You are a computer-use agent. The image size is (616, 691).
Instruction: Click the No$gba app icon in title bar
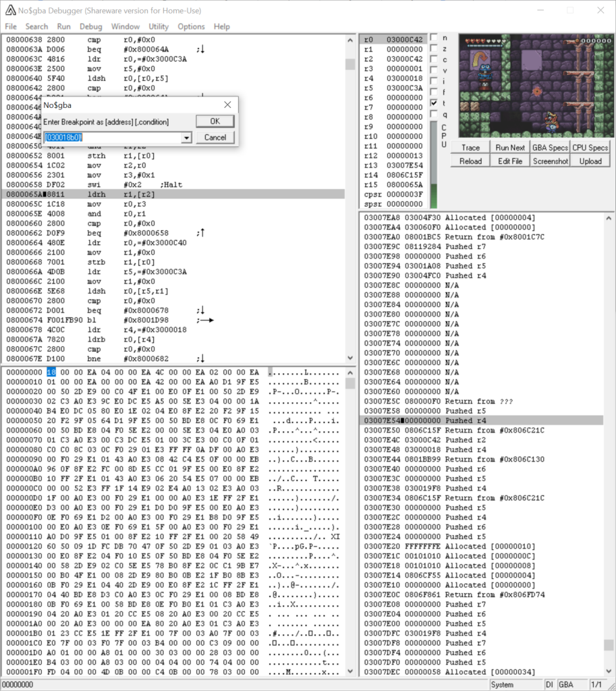point(11,10)
